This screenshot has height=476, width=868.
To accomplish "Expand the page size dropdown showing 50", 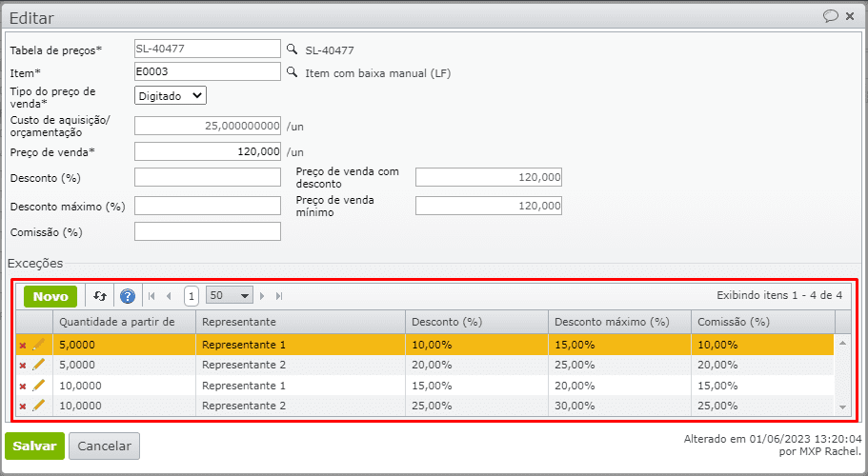I will [245, 296].
